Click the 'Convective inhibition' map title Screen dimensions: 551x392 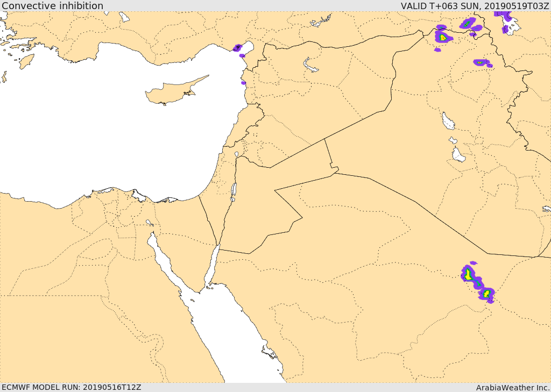pyautogui.click(x=52, y=5)
